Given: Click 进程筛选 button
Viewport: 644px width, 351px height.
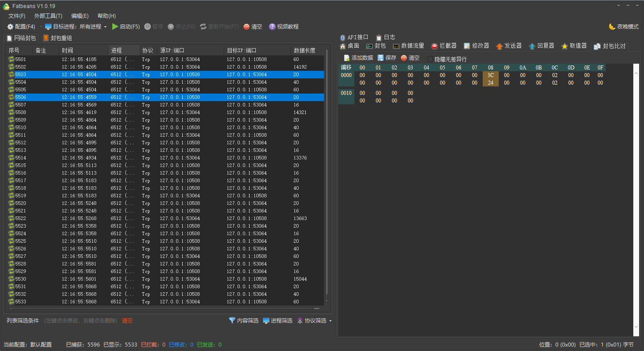Looking at the screenshot, I should tap(277, 321).
